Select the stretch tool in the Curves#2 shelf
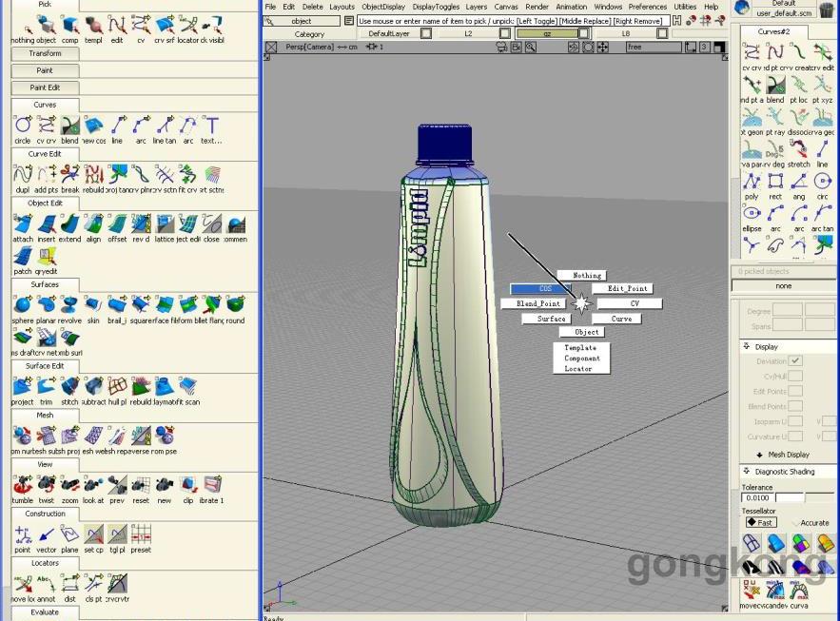 pyautogui.click(x=799, y=150)
